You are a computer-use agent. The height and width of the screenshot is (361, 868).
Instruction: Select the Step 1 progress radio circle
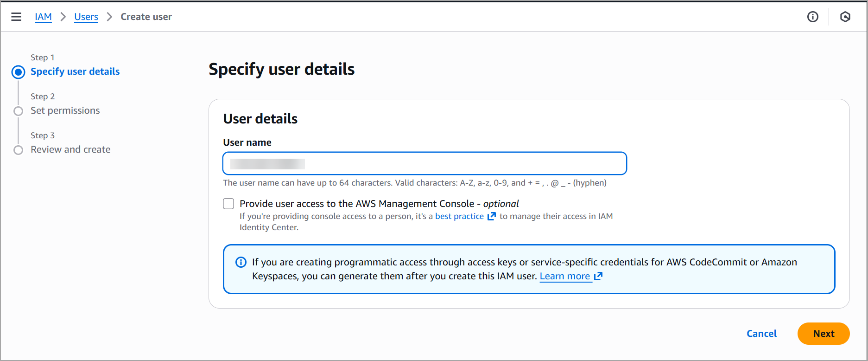point(18,72)
